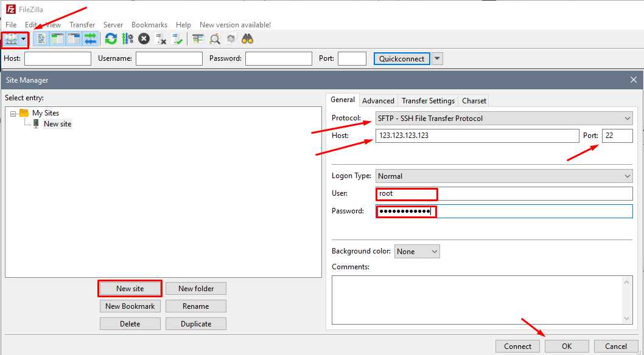Collapse the My Sites tree folder
The height and width of the screenshot is (355, 644).
click(x=13, y=114)
